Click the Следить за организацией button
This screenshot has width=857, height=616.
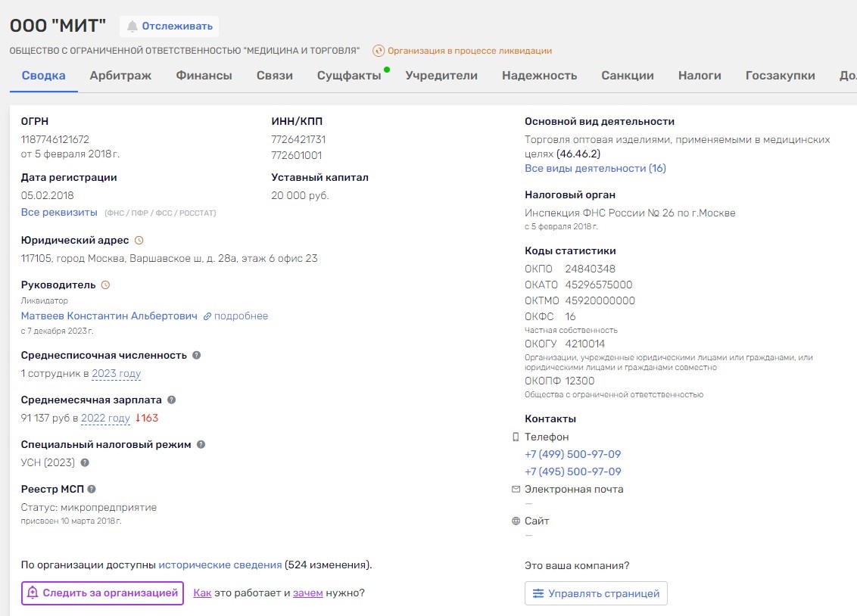pos(103,593)
